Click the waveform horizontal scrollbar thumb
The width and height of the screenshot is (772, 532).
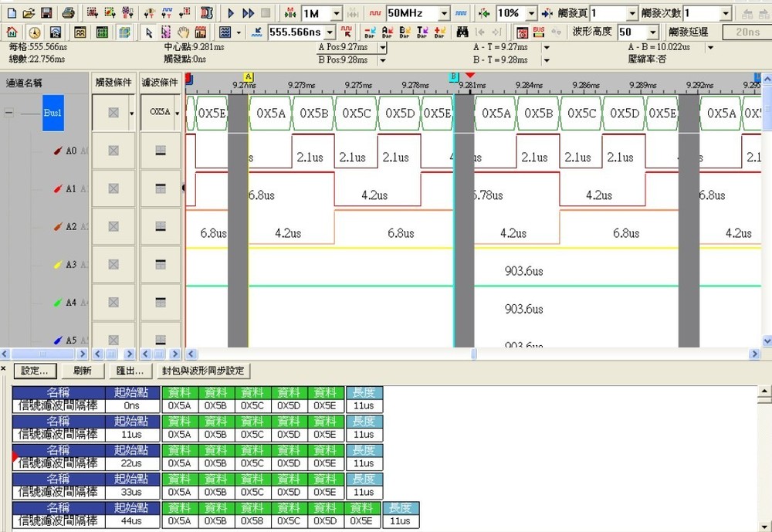click(474, 354)
